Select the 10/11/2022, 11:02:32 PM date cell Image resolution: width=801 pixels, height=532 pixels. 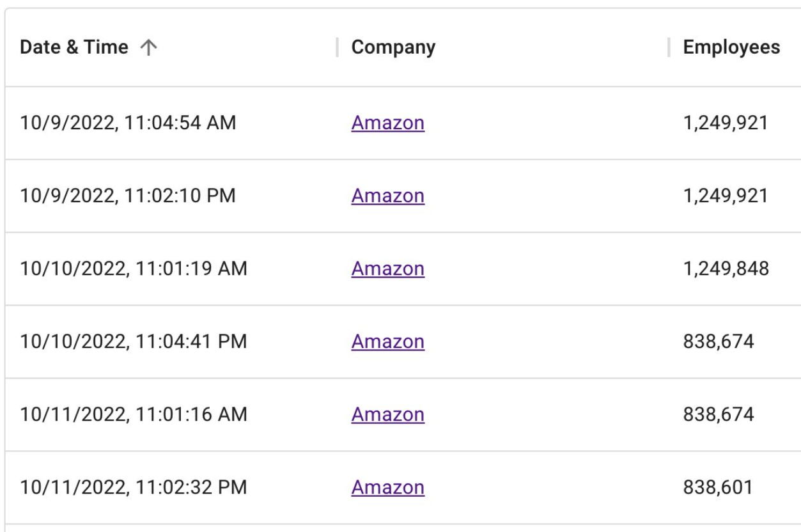click(133, 487)
